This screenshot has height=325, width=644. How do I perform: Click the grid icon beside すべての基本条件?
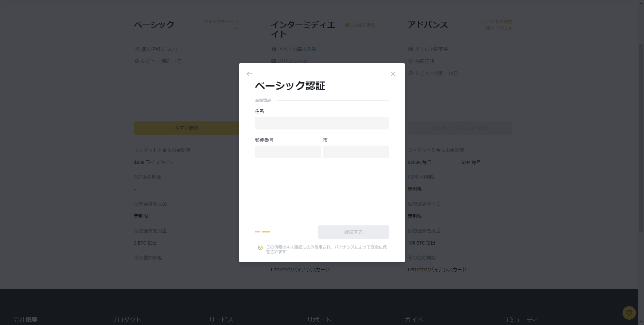click(274, 49)
